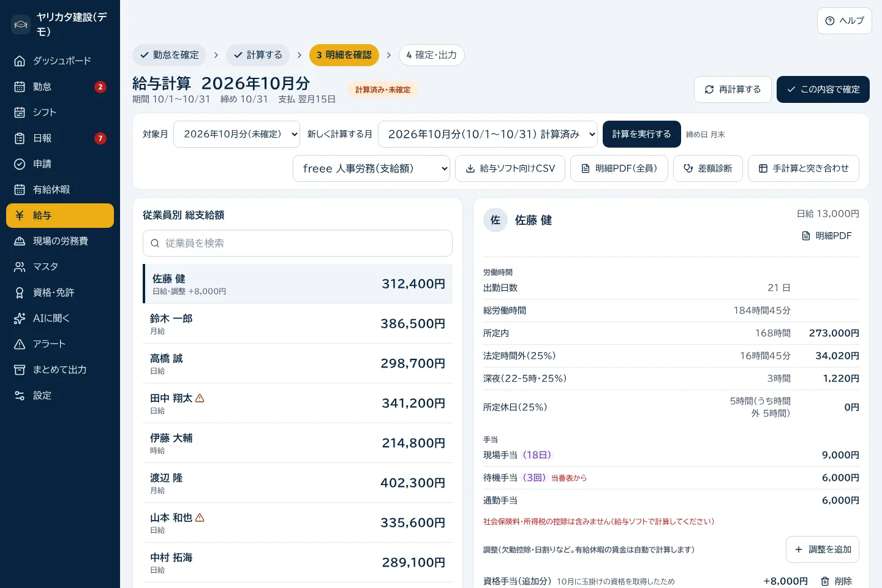882x588 pixels.
Task: Run 差額診断 diagnosis
Action: point(708,168)
